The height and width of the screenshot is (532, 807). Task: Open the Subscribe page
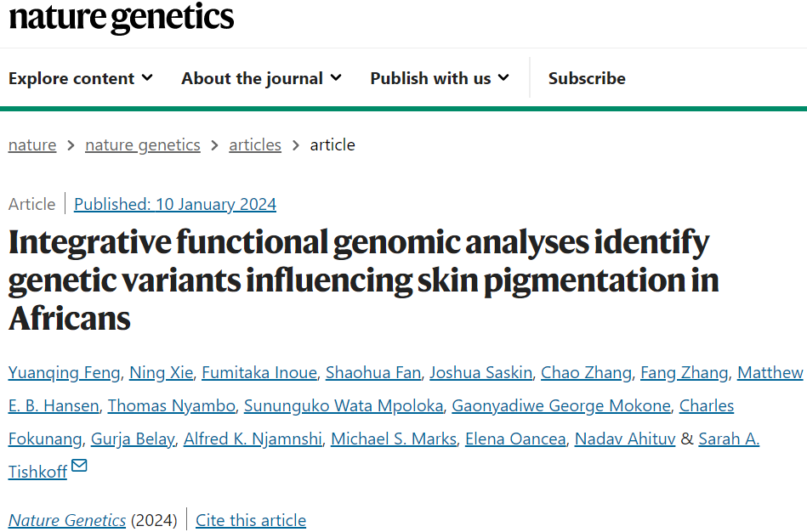(x=587, y=78)
